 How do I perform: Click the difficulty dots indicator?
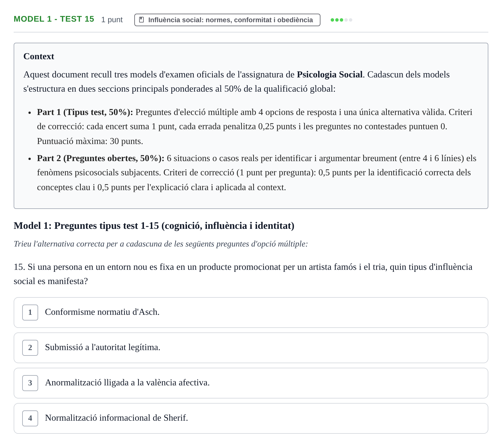click(x=341, y=20)
